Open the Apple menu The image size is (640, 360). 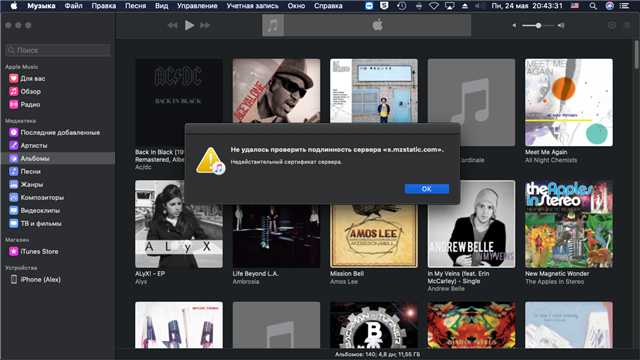pos(13,6)
